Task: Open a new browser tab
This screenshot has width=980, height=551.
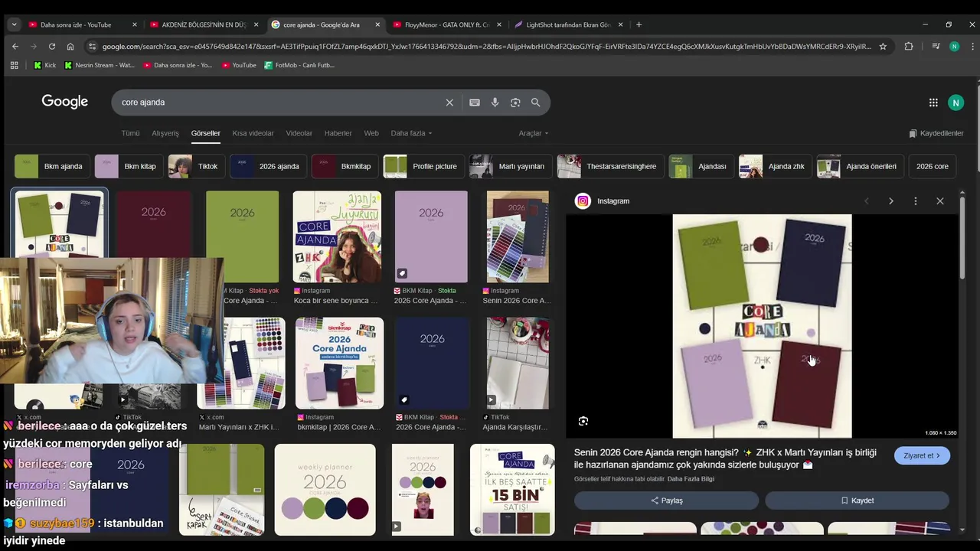Action: pyautogui.click(x=639, y=24)
